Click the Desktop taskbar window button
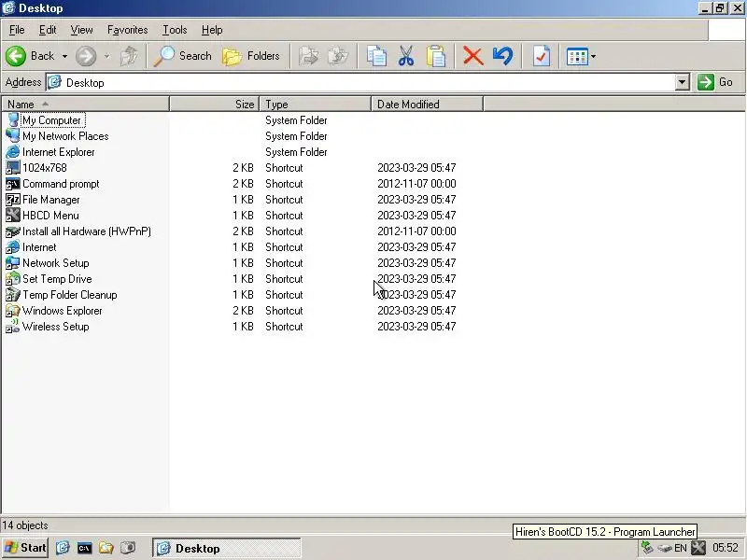 coord(227,548)
